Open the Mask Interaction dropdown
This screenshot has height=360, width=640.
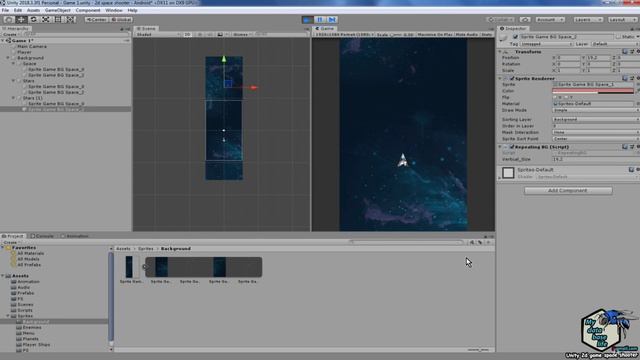[x=596, y=132]
